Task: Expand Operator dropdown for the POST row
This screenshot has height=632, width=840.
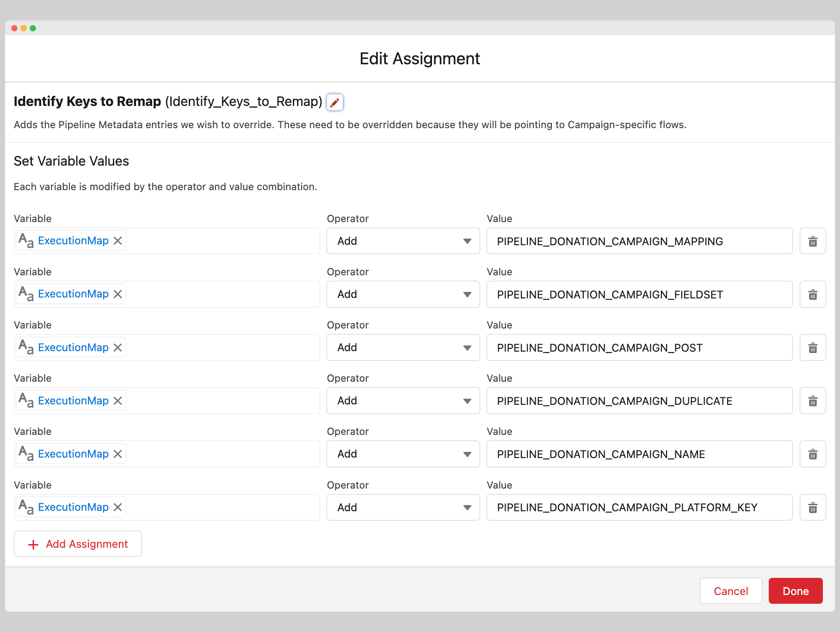Action: click(403, 347)
